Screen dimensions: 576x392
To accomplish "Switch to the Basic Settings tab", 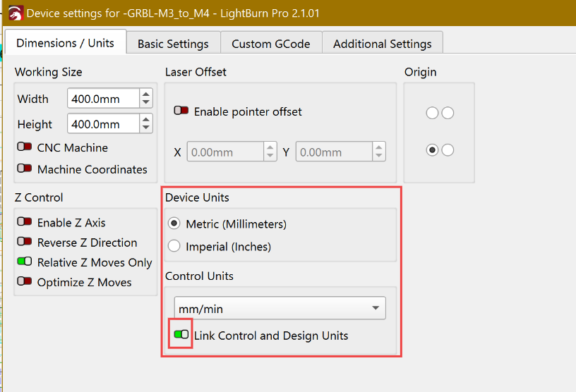I will click(173, 44).
